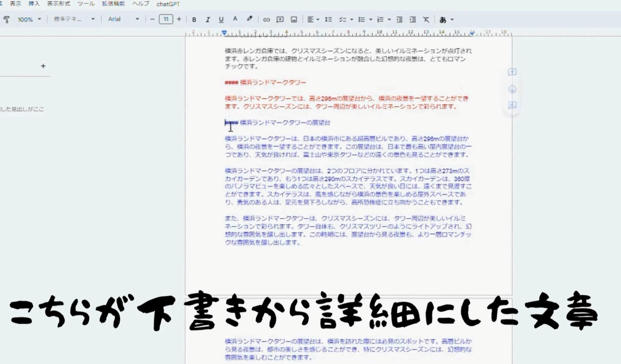Toggle underline formatting
Viewport: 621px width, 364px height.
(221, 19)
